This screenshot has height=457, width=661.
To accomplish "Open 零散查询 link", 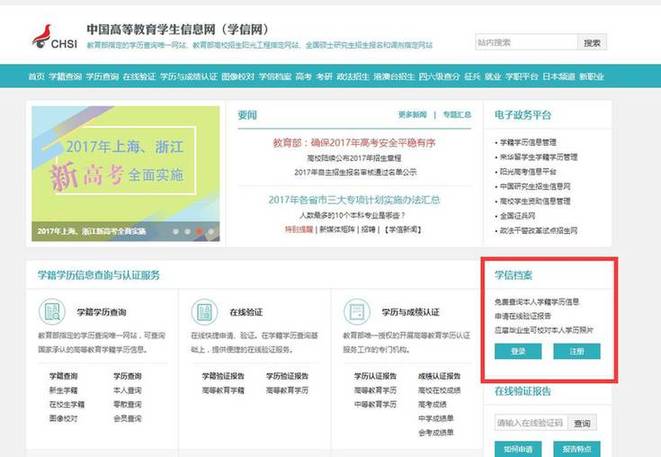I will pyautogui.click(x=127, y=404).
